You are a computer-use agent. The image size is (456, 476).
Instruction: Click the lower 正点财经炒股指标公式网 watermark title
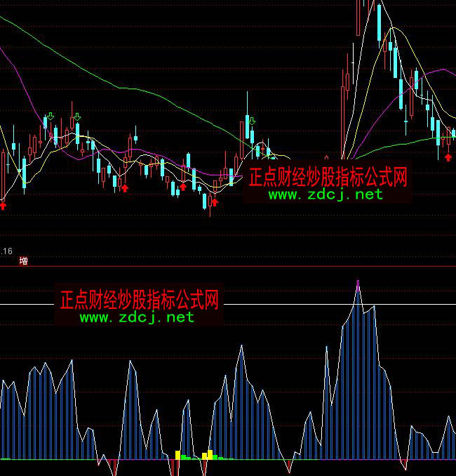pos(140,300)
